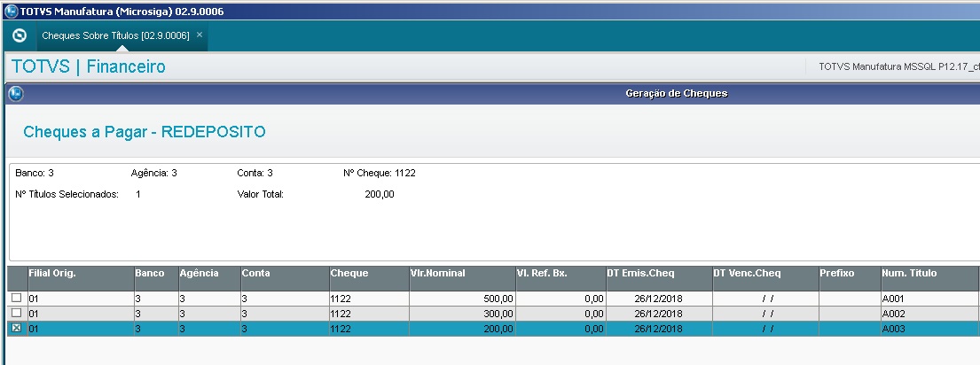Check the box for título A001
The image size is (980, 365).
(16, 299)
